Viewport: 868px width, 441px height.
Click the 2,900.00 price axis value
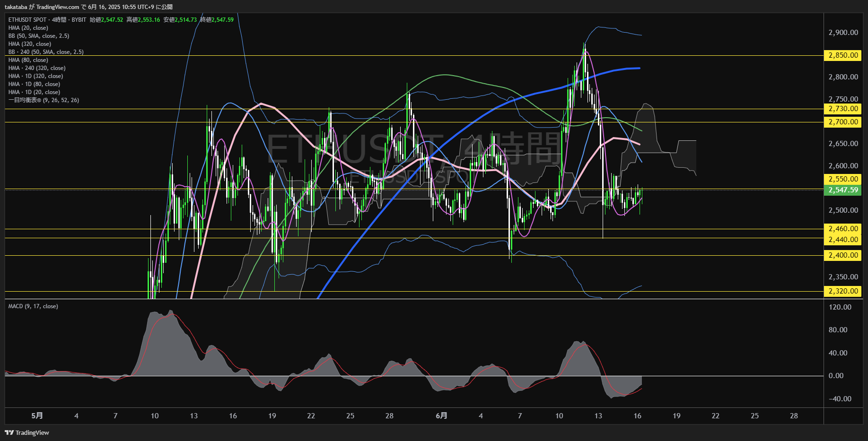click(843, 33)
